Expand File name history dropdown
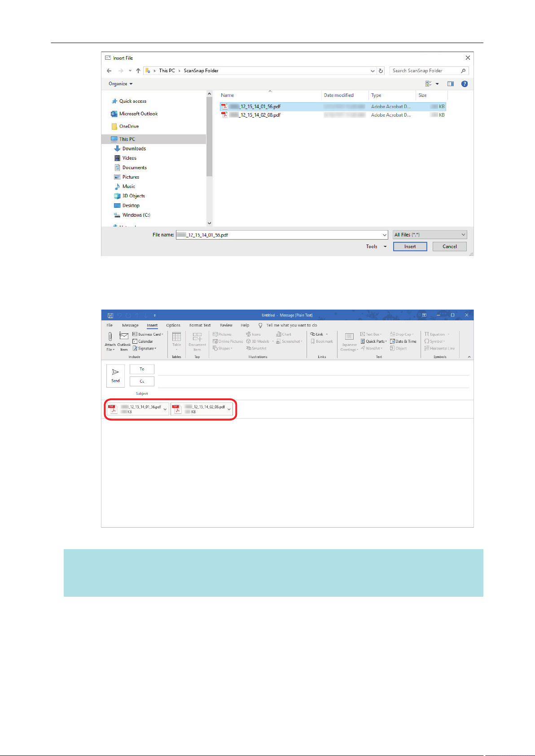Viewport: 535px width, 756px height. pos(385,235)
